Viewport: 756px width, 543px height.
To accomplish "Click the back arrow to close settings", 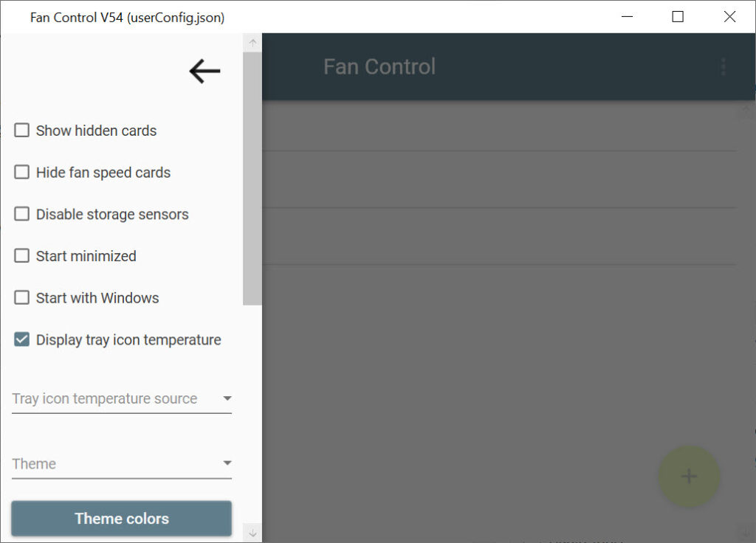I will pyautogui.click(x=205, y=72).
